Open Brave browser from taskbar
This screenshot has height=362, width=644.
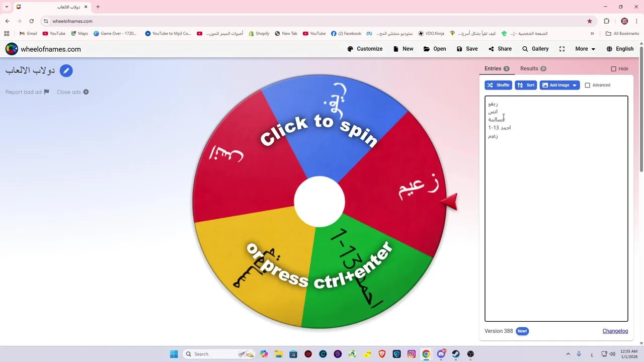(x=382, y=354)
